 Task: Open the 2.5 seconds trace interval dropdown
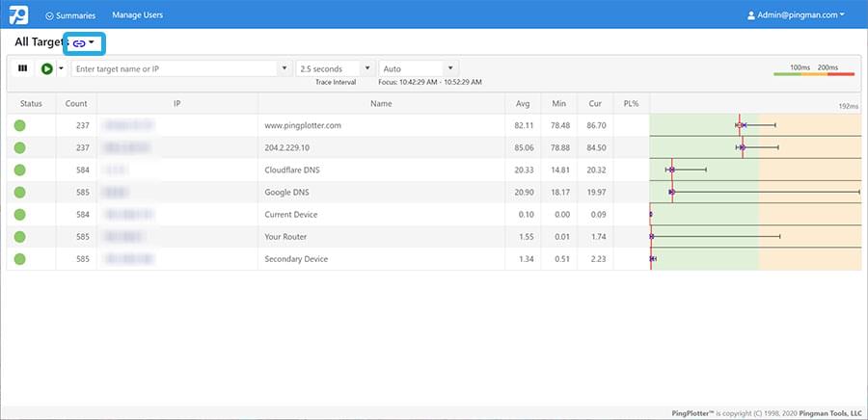[x=336, y=69]
